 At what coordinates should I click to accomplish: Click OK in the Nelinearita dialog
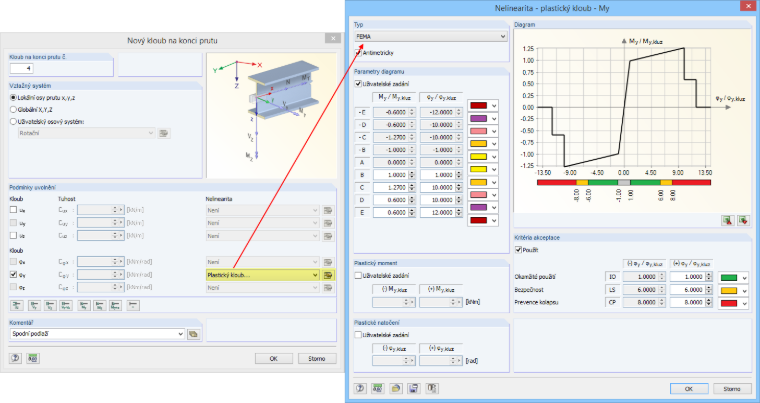689,388
